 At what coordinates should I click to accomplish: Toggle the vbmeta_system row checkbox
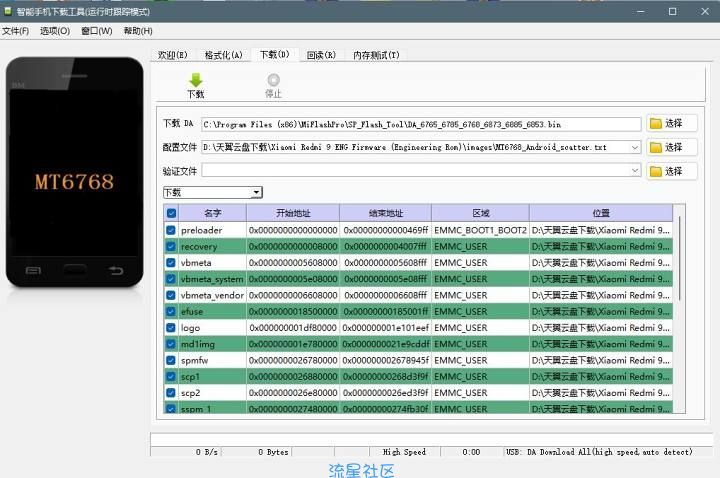click(171, 279)
